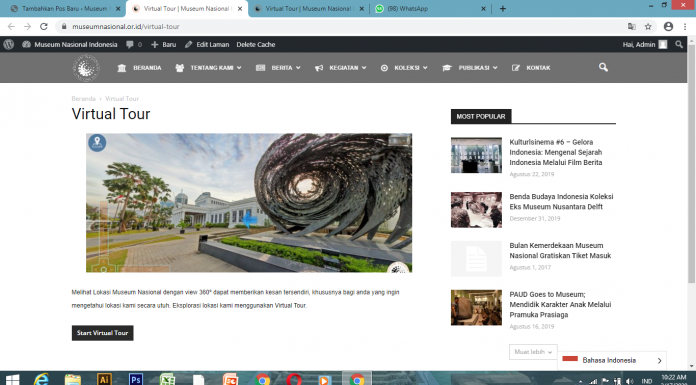Open the Bahasa Indonesia language selector
This screenshot has height=385, width=696.
(612, 360)
